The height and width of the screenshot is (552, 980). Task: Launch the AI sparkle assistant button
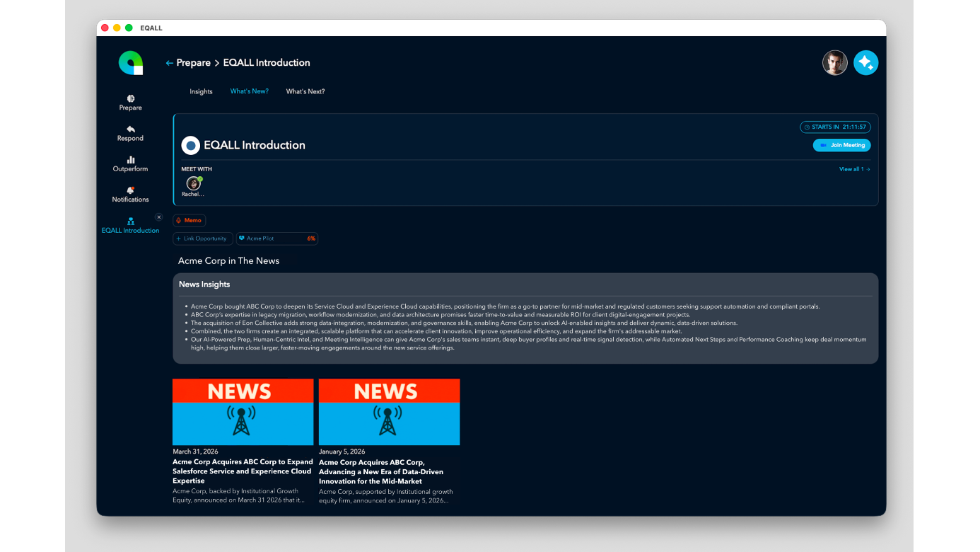pyautogui.click(x=866, y=63)
